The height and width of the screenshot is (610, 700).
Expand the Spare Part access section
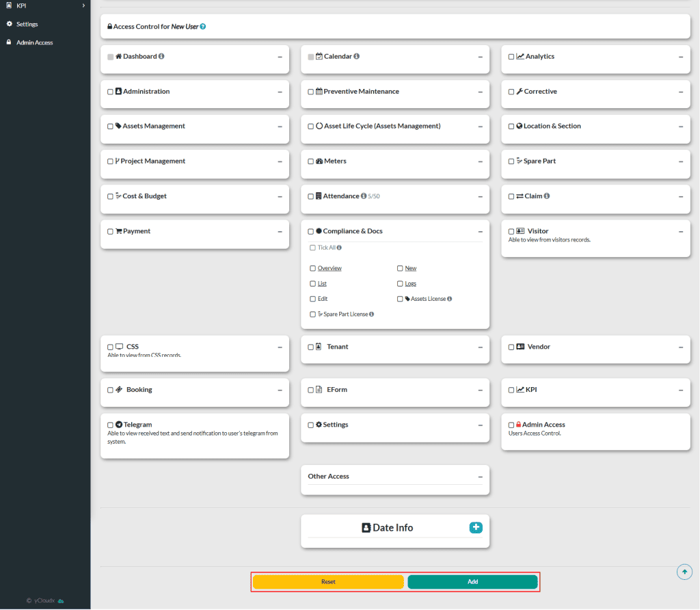pyautogui.click(x=680, y=162)
